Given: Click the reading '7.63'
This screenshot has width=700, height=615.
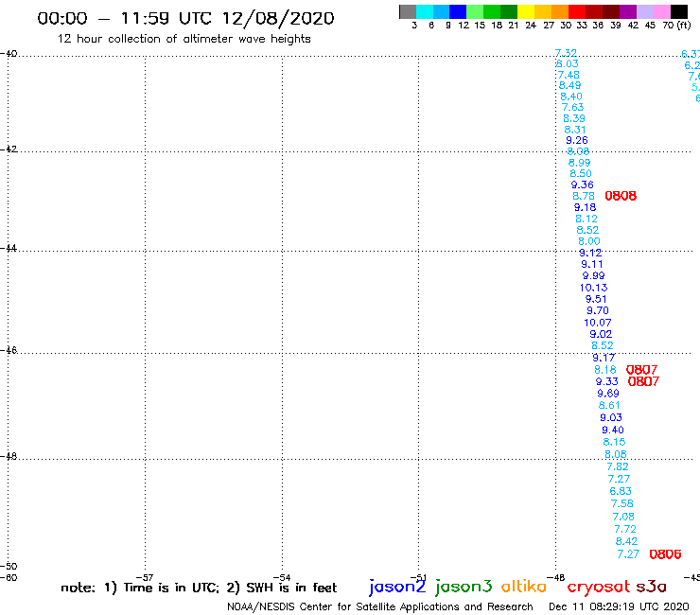Looking at the screenshot, I should pyautogui.click(x=572, y=107).
